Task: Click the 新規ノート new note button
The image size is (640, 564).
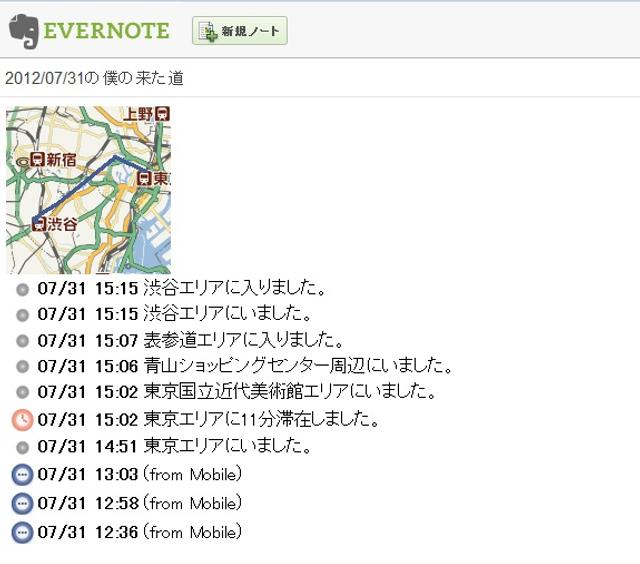Action: (240, 31)
